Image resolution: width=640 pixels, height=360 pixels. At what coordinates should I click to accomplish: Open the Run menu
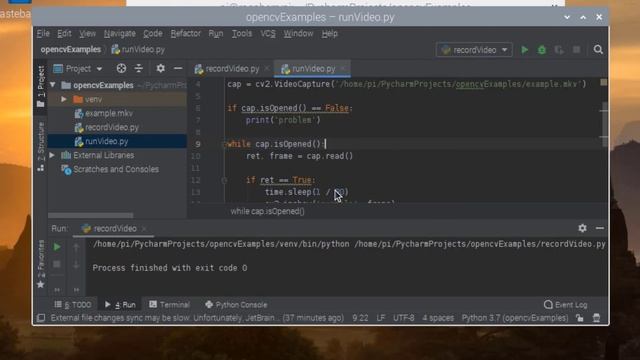216,33
